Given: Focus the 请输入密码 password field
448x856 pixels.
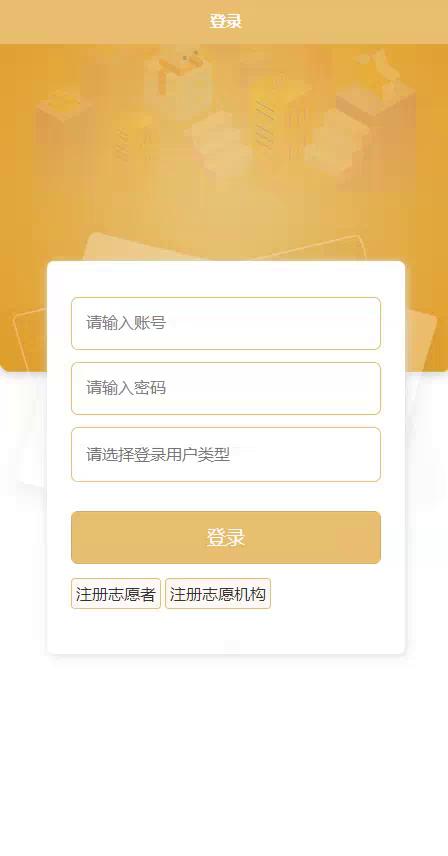Looking at the screenshot, I should pos(226,388).
